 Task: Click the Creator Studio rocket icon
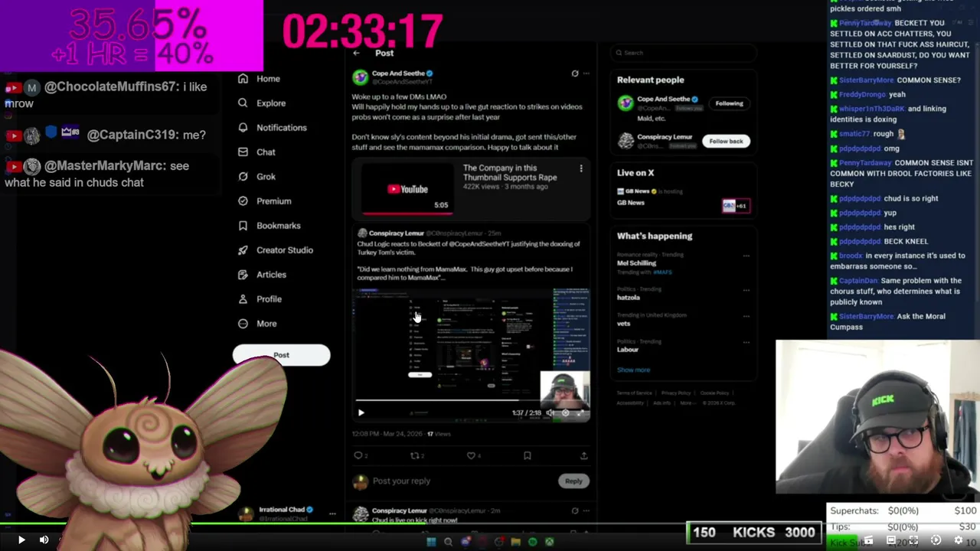(243, 250)
